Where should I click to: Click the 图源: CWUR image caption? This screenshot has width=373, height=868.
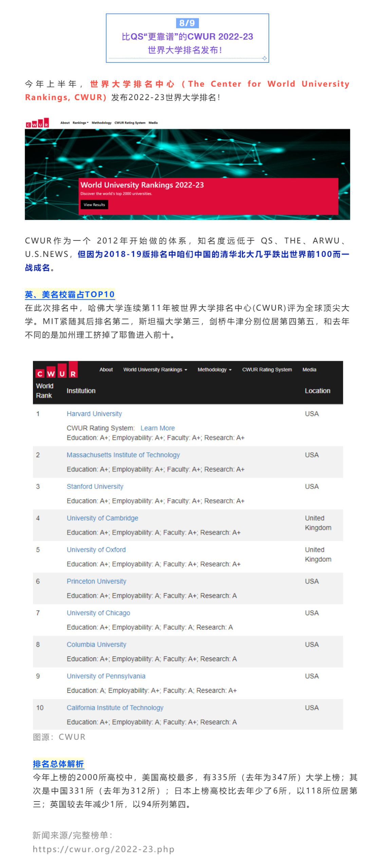pos(59,736)
